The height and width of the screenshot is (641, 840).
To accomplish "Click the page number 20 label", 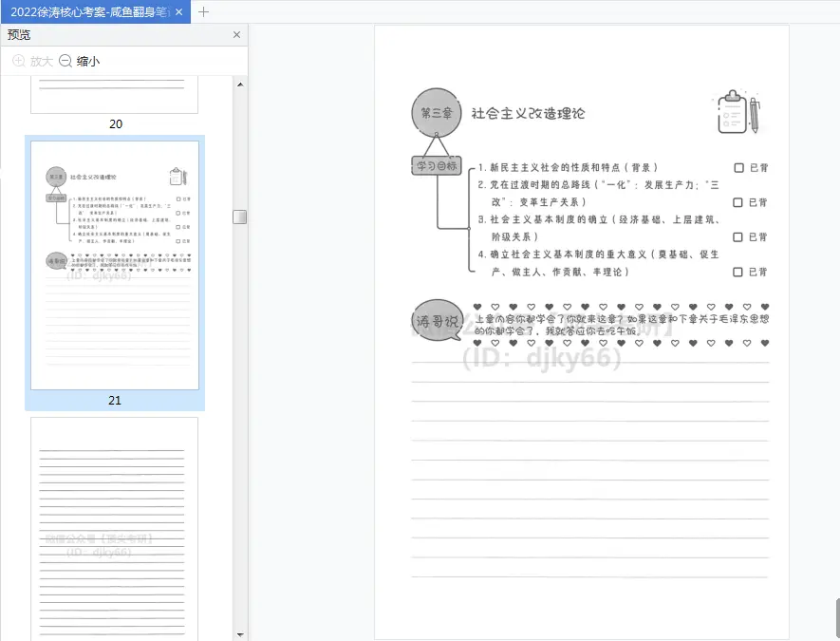I will [116, 123].
